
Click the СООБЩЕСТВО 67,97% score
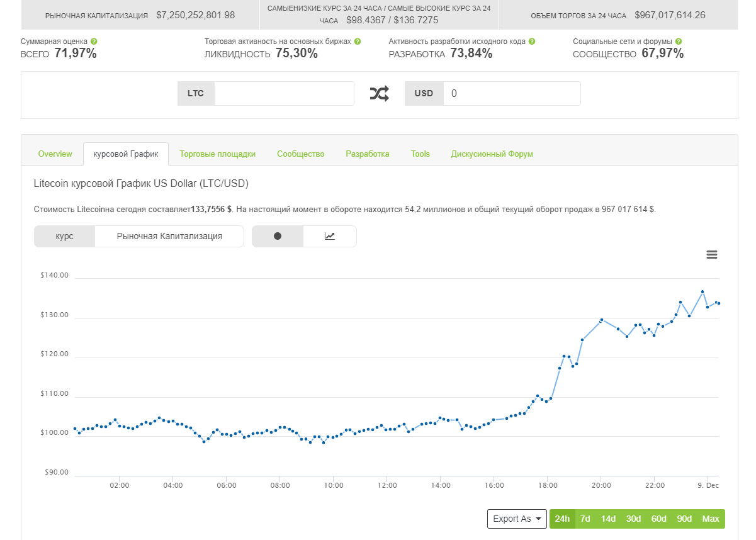[x=628, y=54]
